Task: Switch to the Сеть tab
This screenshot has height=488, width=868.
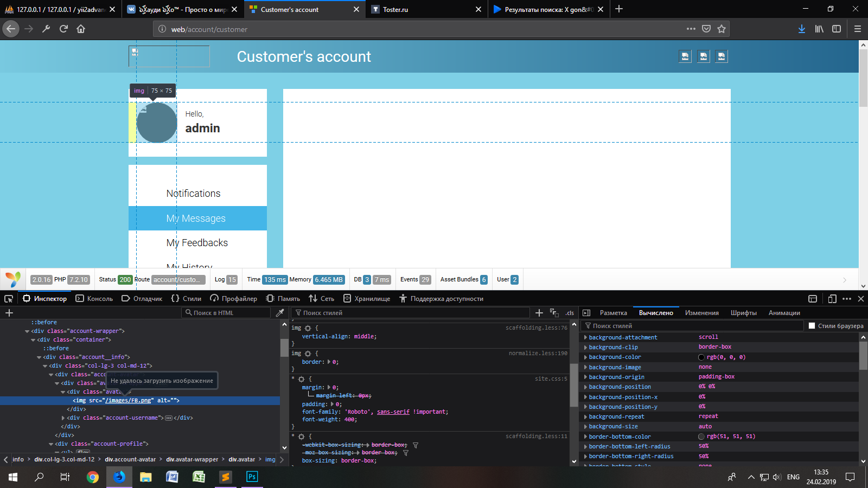Action: point(322,299)
